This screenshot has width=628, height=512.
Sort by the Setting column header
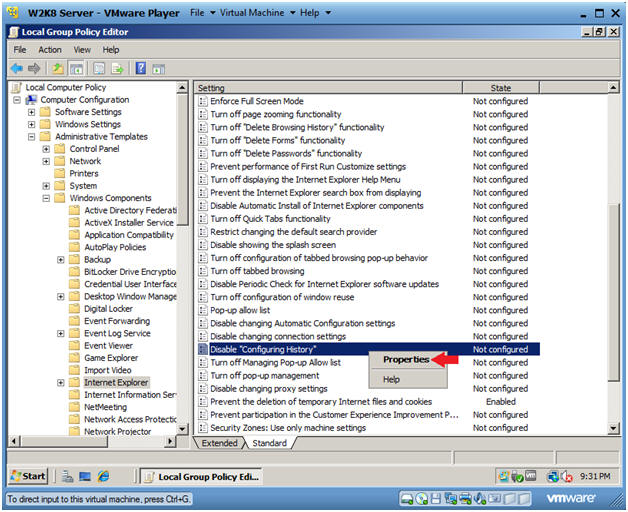click(328, 88)
